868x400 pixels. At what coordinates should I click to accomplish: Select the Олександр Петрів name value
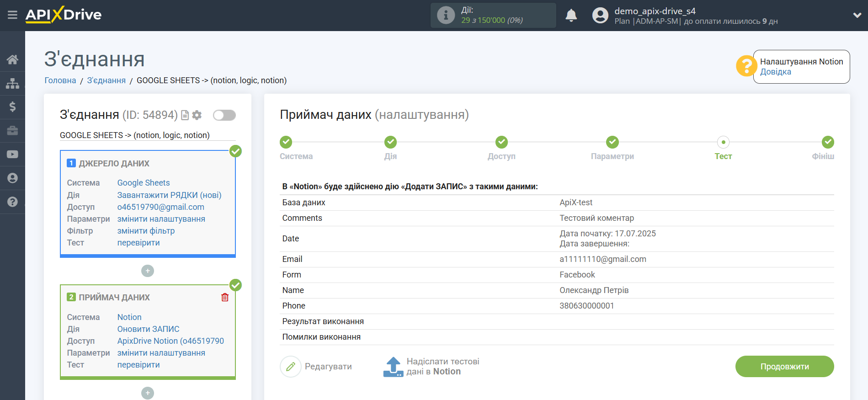pyautogui.click(x=594, y=290)
